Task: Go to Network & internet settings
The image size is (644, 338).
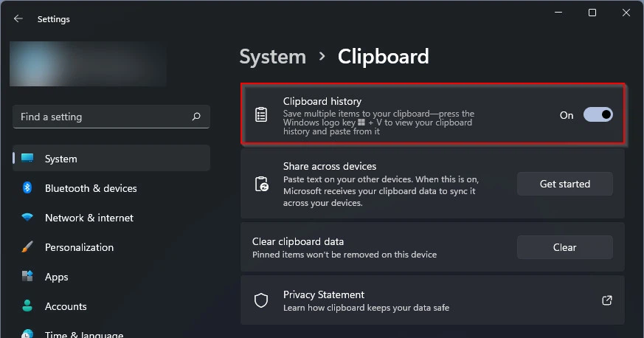Action: [x=89, y=218]
